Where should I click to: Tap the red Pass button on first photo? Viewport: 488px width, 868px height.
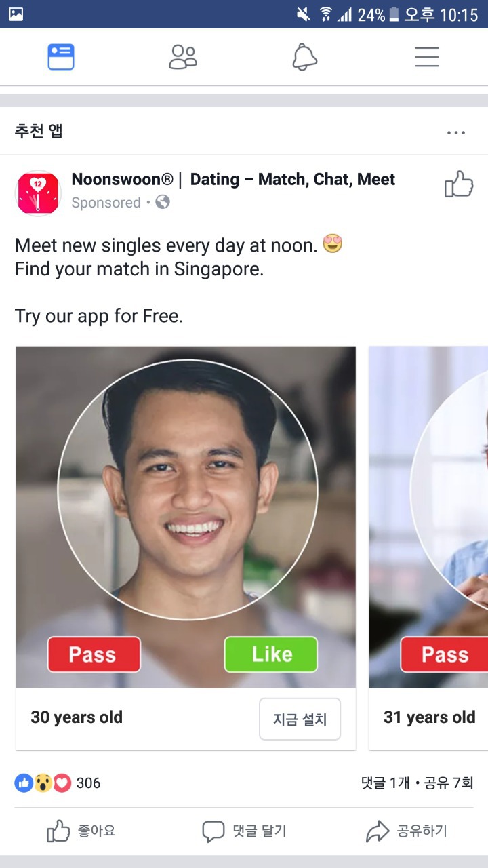pyautogui.click(x=94, y=654)
